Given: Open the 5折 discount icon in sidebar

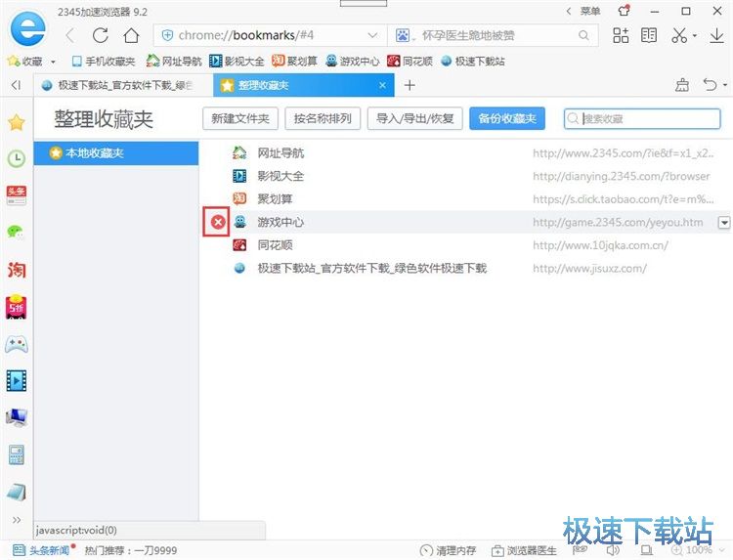Looking at the screenshot, I should point(17,307).
